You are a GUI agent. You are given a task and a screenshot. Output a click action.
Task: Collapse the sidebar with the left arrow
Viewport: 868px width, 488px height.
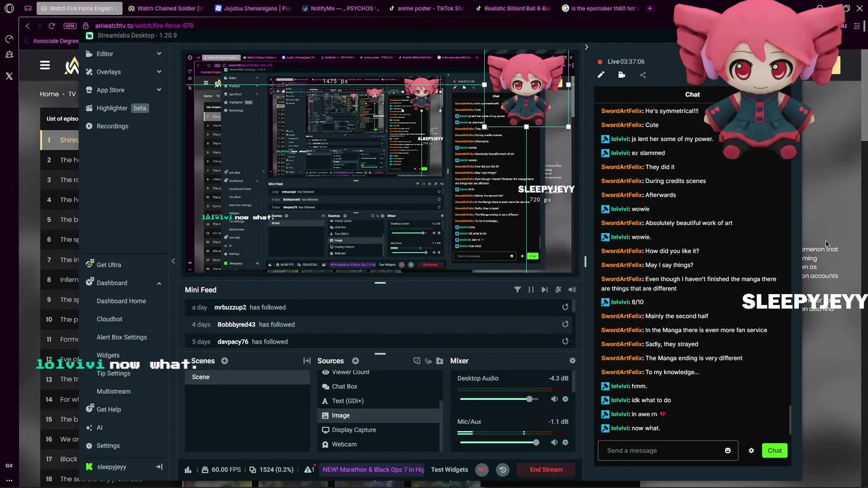pos(173,261)
